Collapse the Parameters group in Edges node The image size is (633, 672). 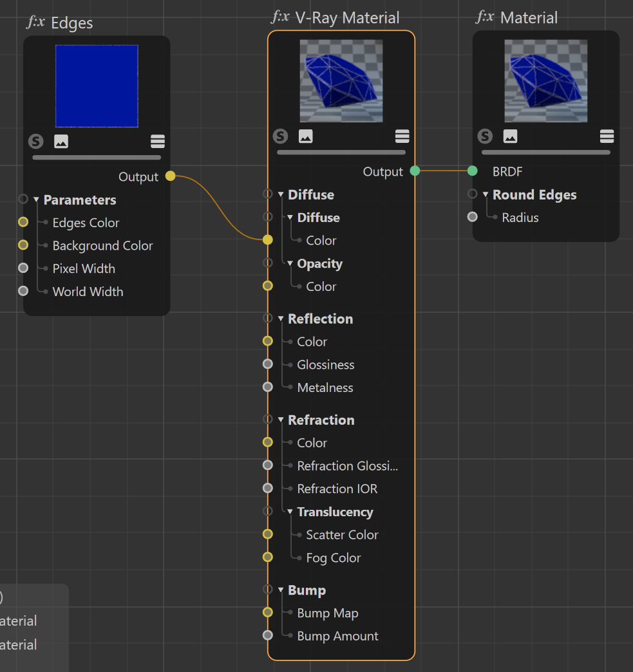[36, 200]
